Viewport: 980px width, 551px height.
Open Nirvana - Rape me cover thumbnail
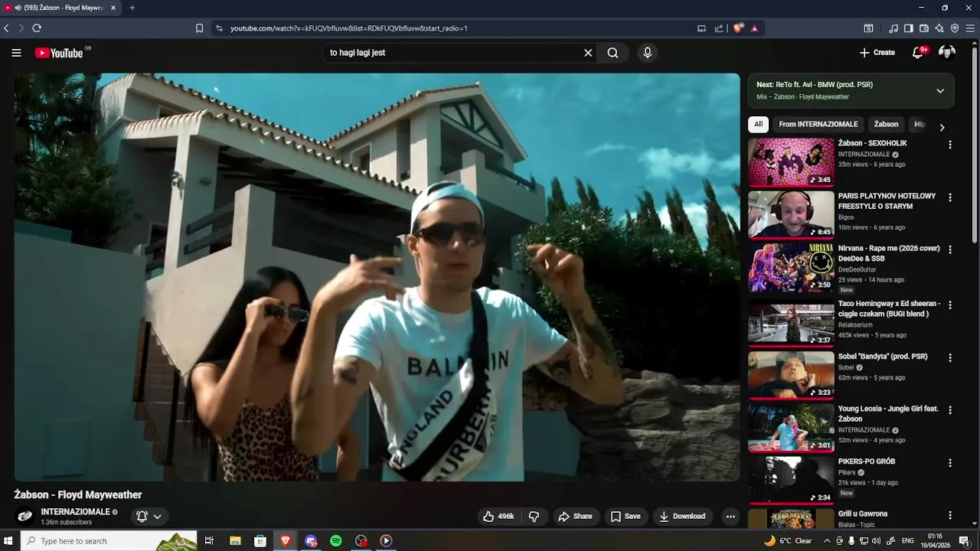(791, 268)
